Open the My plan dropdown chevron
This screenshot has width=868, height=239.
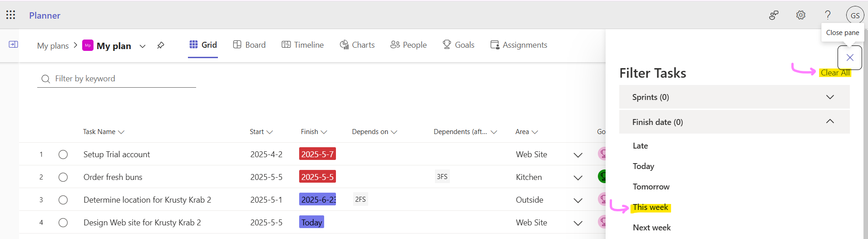pyautogui.click(x=143, y=46)
